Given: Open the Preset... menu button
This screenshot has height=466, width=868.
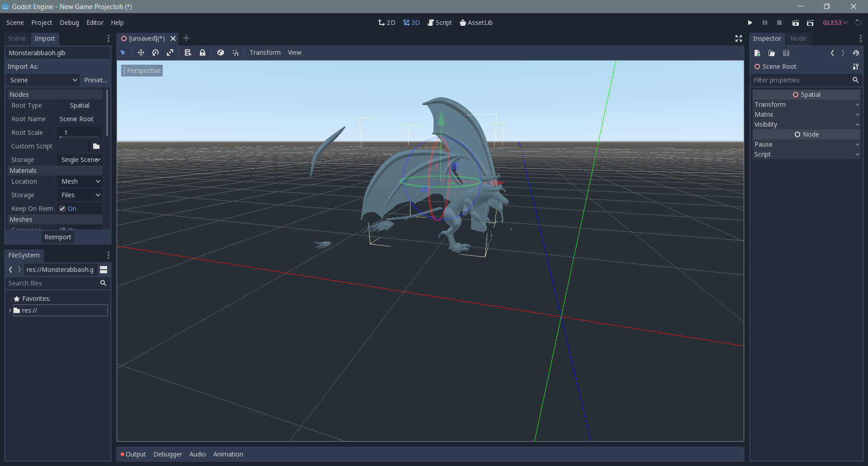Looking at the screenshot, I should tap(95, 80).
